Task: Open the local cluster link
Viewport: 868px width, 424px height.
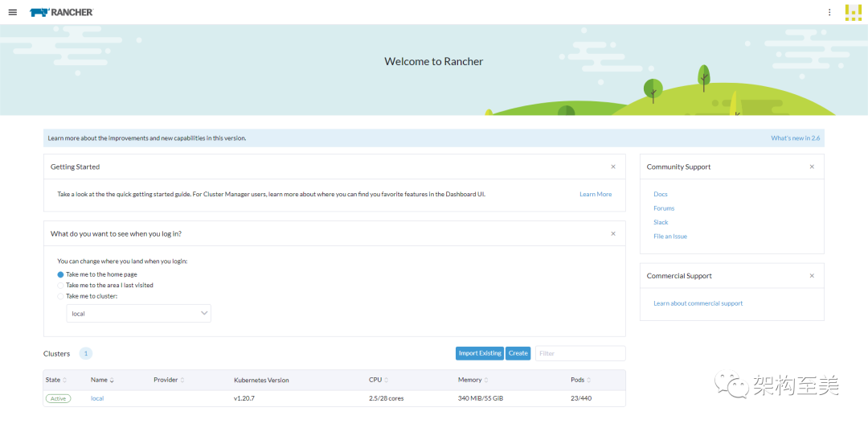Action: pos(97,398)
